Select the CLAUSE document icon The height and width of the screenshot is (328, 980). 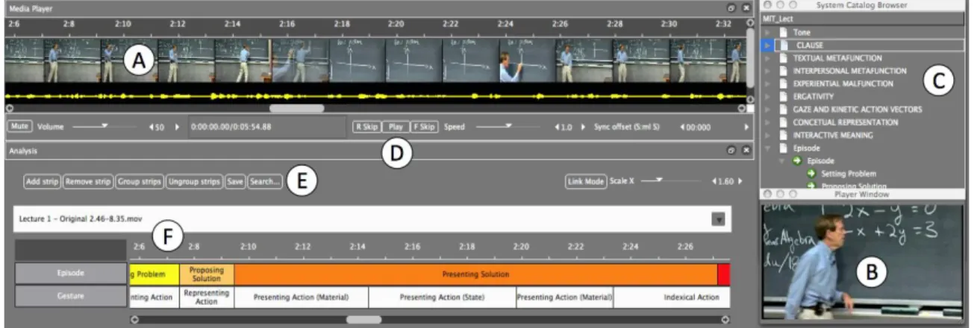pyautogui.click(x=784, y=45)
